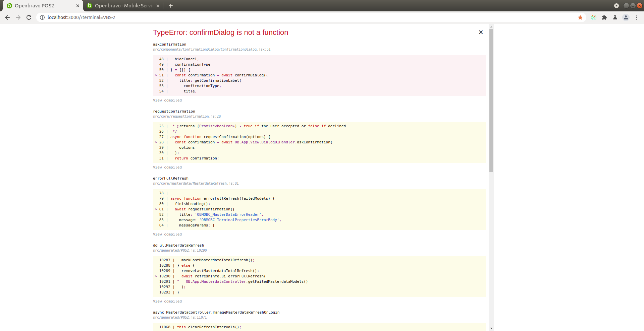The image size is (644, 331).
Task: Open the Extensions puzzle icon
Action: point(604,17)
